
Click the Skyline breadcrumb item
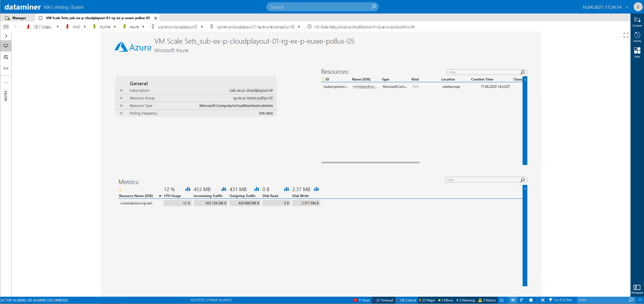click(x=105, y=27)
